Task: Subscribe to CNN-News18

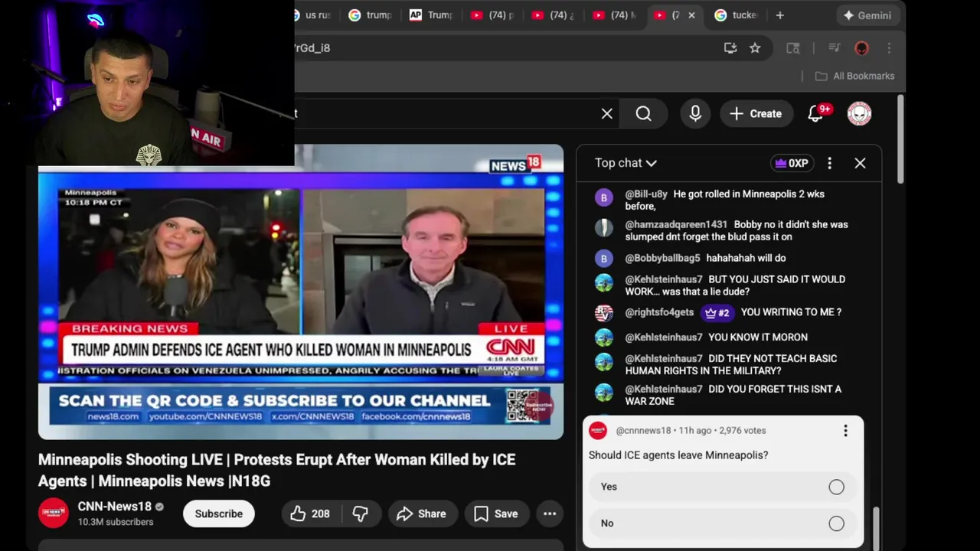Action: coord(218,514)
